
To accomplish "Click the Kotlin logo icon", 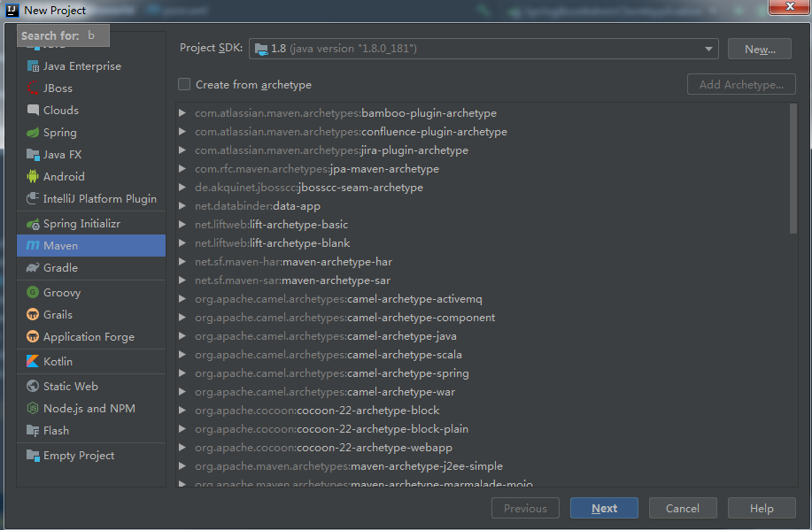I will click(33, 361).
